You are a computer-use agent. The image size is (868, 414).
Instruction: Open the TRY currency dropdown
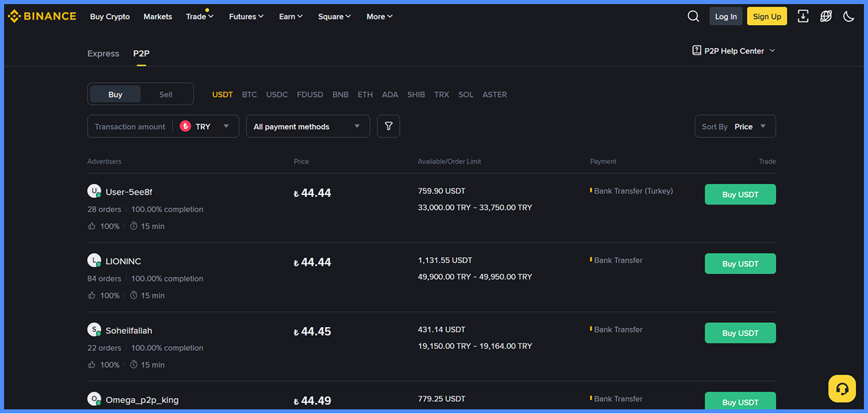(205, 126)
